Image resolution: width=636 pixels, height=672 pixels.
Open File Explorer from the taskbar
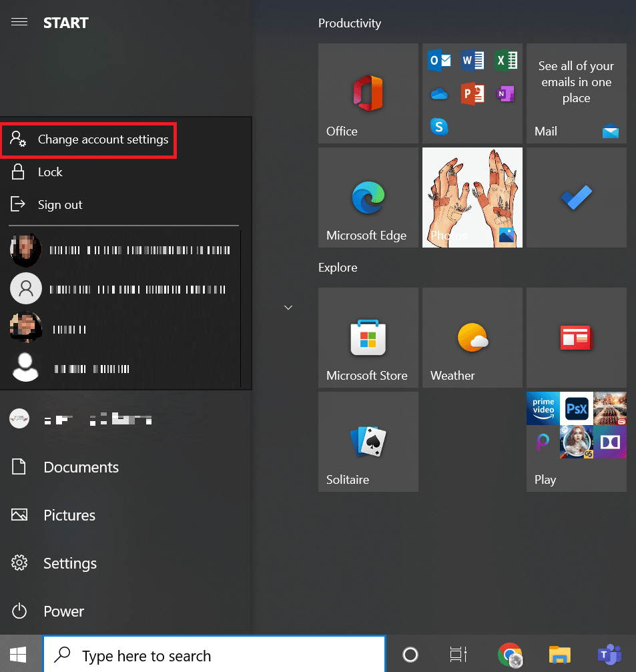pyautogui.click(x=560, y=655)
